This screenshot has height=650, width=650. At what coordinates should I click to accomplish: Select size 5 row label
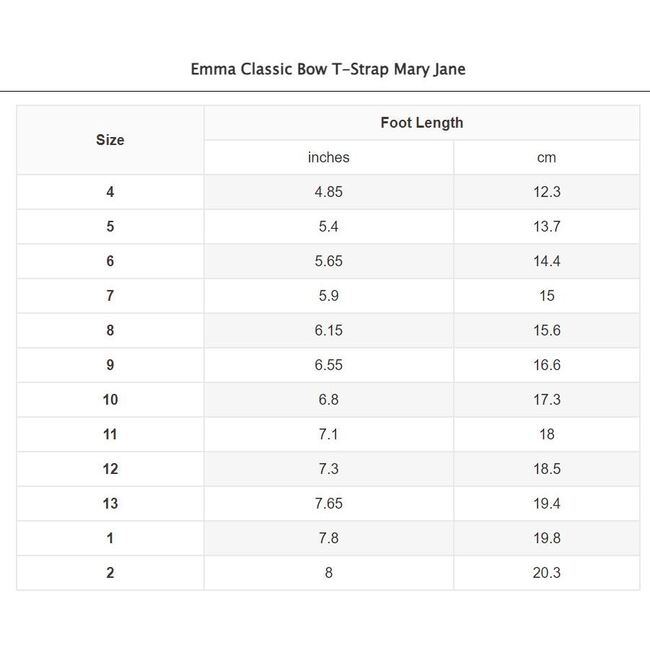[110, 227]
